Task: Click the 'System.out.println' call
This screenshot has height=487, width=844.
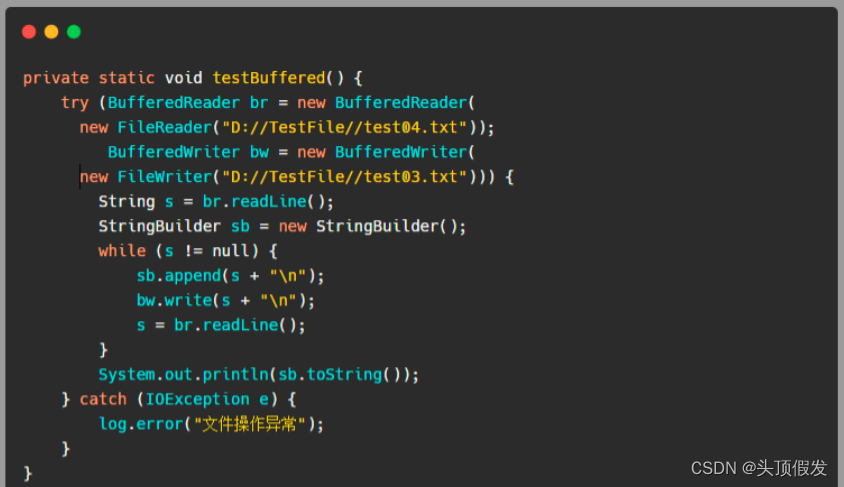Action: [184, 375]
